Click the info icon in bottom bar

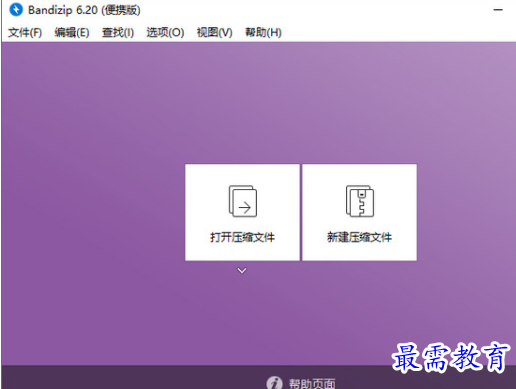274,383
